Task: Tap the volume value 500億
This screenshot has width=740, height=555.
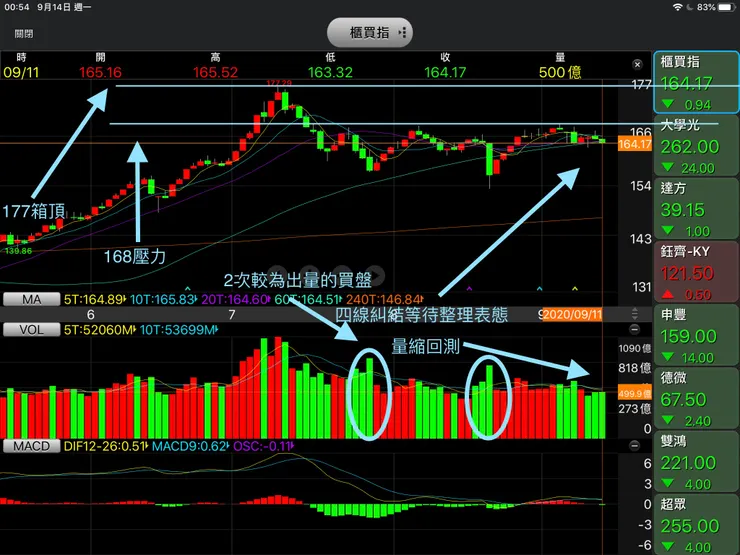Action: click(560, 72)
